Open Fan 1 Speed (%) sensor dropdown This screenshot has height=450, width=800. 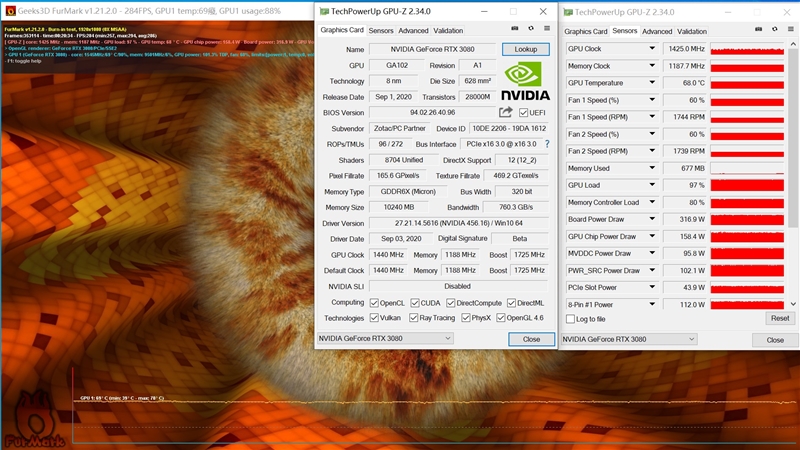point(652,99)
